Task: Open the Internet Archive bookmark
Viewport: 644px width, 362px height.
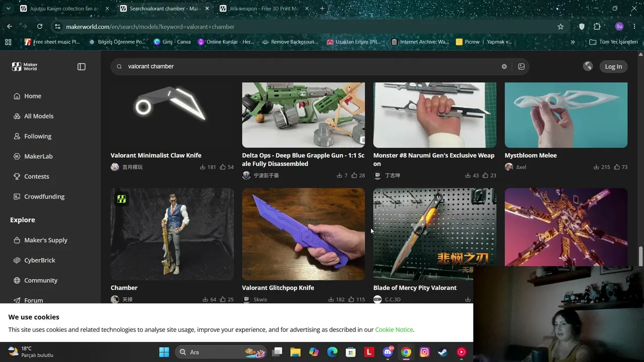Action: tap(420, 42)
